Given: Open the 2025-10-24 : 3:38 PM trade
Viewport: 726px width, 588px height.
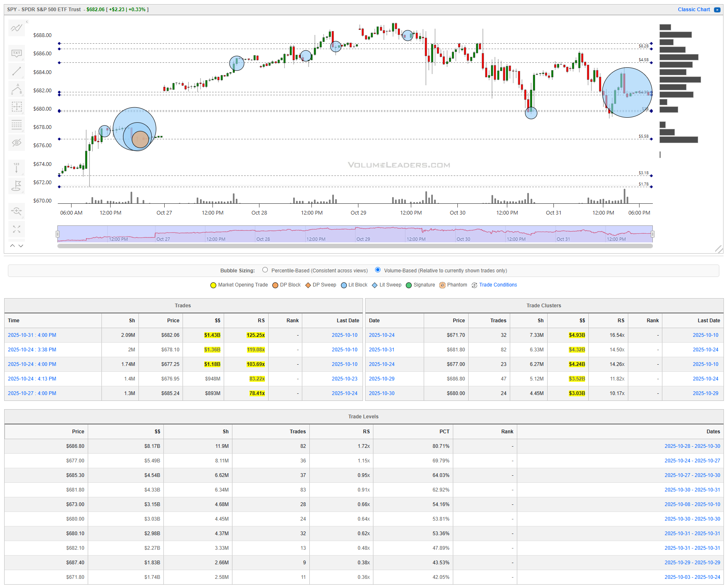Looking at the screenshot, I should click(x=32, y=350).
